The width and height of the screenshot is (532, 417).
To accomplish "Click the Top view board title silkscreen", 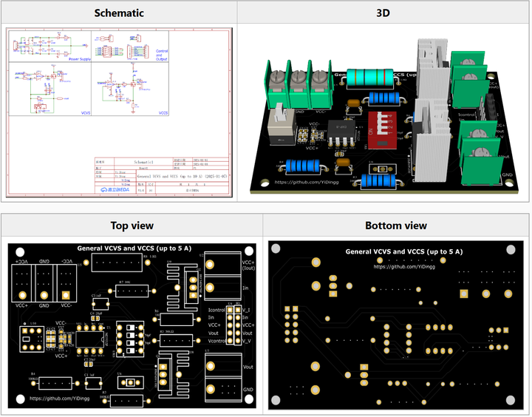I will (x=134, y=248).
